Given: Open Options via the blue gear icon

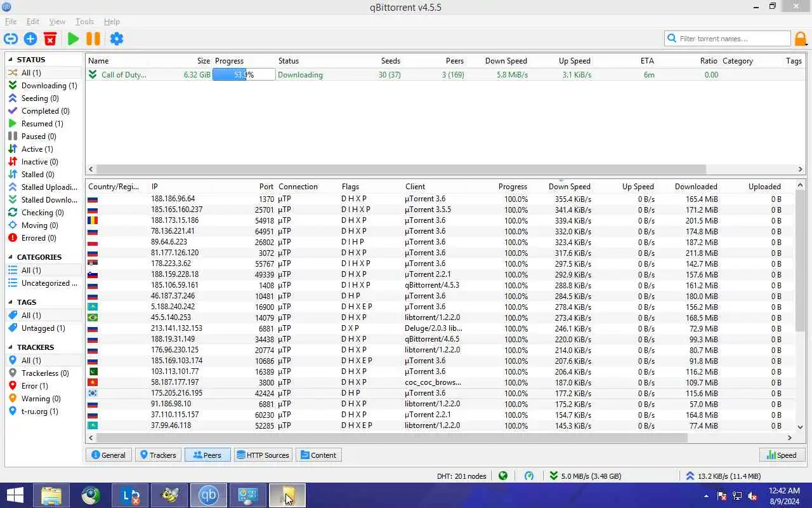Looking at the screenshot, I should 117,39.
